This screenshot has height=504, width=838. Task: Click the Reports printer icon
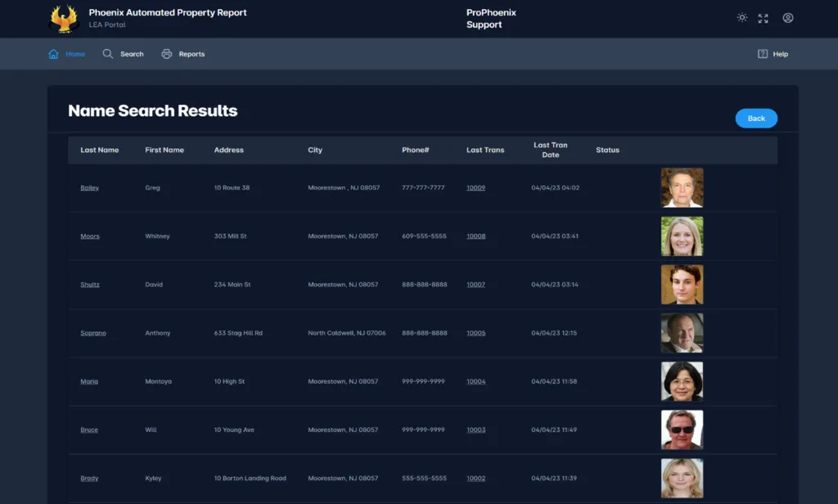(167, 54)
